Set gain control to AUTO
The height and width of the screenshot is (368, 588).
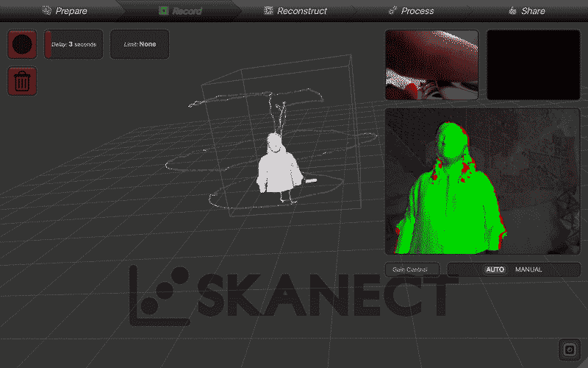point(495,269)
